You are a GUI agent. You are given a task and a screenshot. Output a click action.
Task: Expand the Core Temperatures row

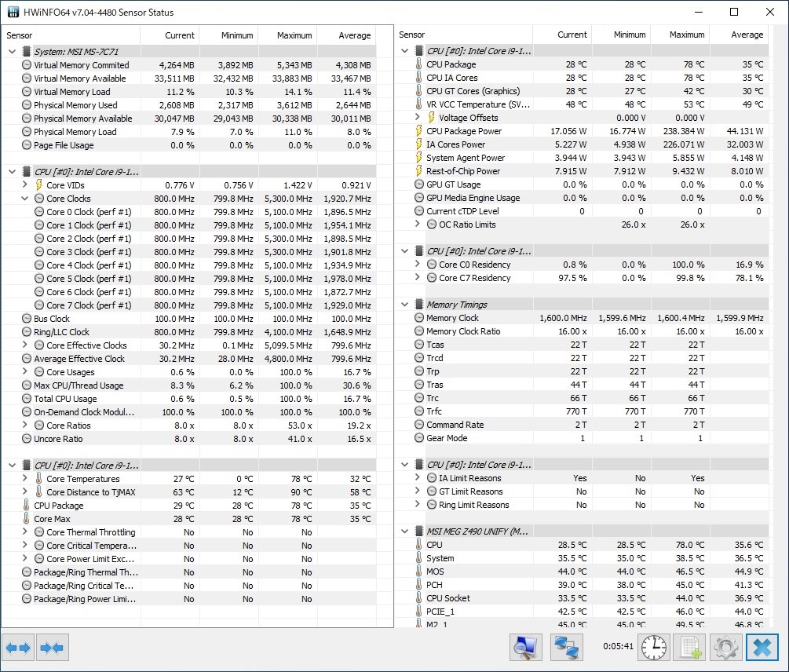tap(24, 478)
